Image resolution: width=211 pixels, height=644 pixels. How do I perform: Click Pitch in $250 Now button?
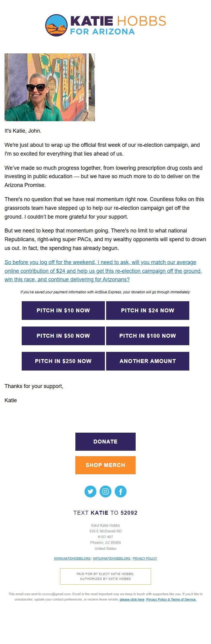(63, 361)
